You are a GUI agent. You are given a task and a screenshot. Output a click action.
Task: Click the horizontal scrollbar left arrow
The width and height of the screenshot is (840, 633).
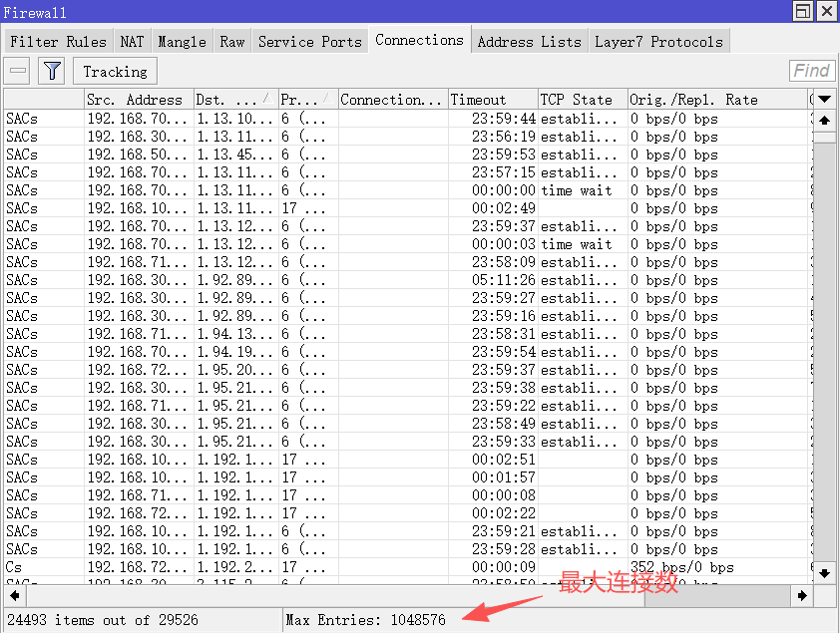click(12, 595)
